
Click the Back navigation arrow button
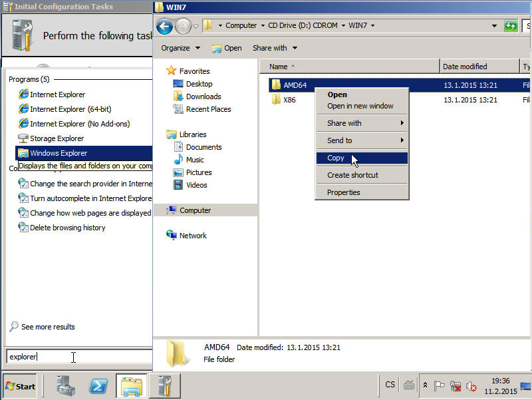click(164, 26)
